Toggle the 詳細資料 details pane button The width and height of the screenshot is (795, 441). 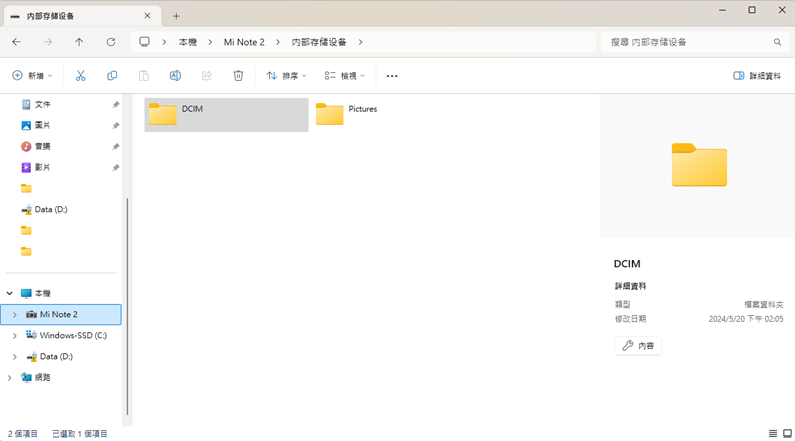(757, 76)
